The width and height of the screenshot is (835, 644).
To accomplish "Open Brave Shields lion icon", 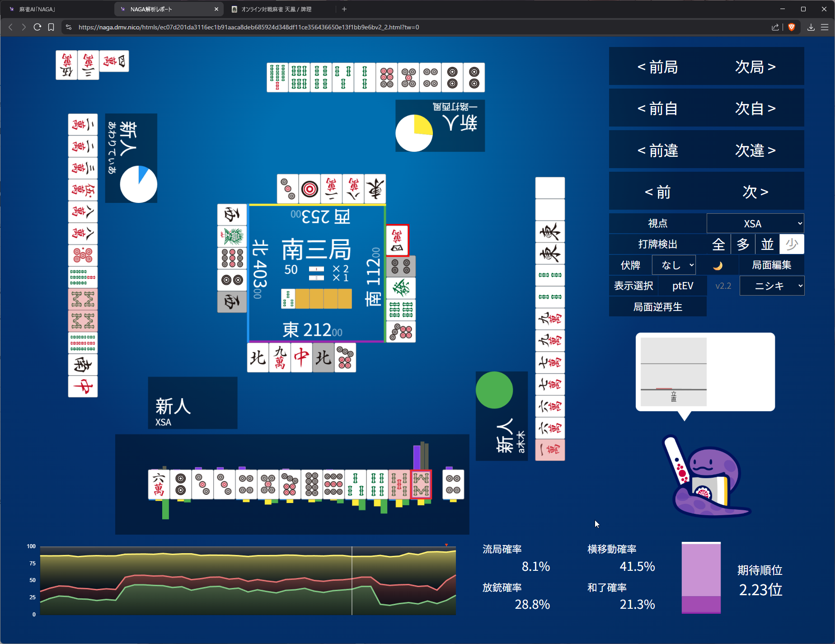I will 791,27.
